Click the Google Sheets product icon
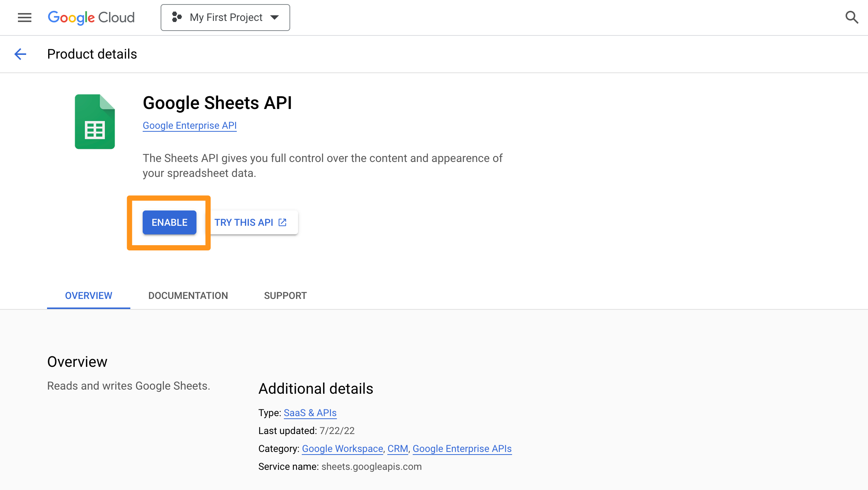 point(95,122)
